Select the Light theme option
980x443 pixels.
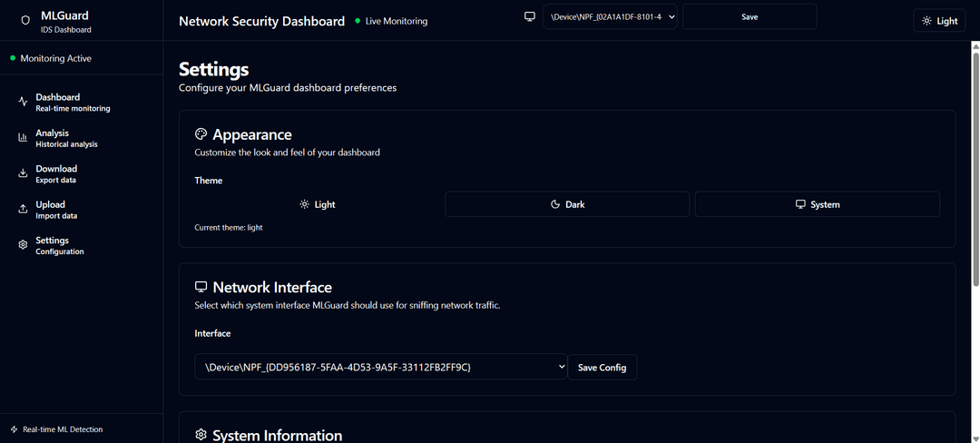pyautogui.click(x=318, y=204)
